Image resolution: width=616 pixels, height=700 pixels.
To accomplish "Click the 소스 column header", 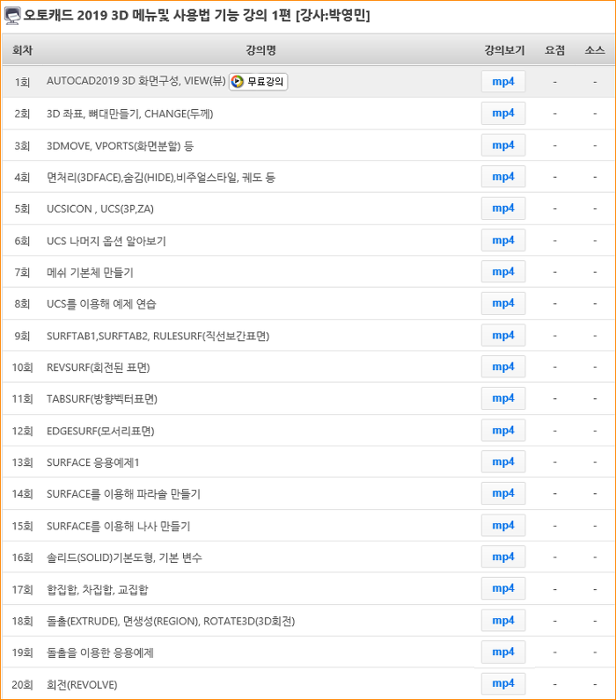I will [595, 50].
